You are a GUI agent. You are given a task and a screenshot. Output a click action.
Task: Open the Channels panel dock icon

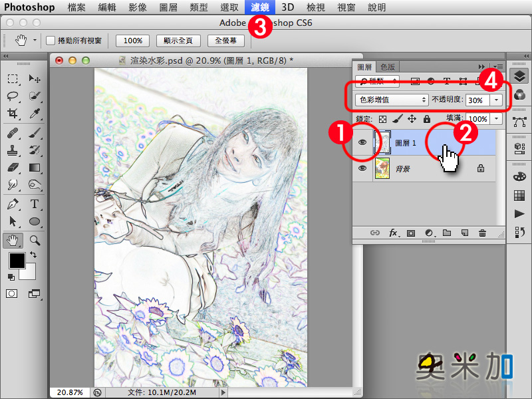point(519,94)
